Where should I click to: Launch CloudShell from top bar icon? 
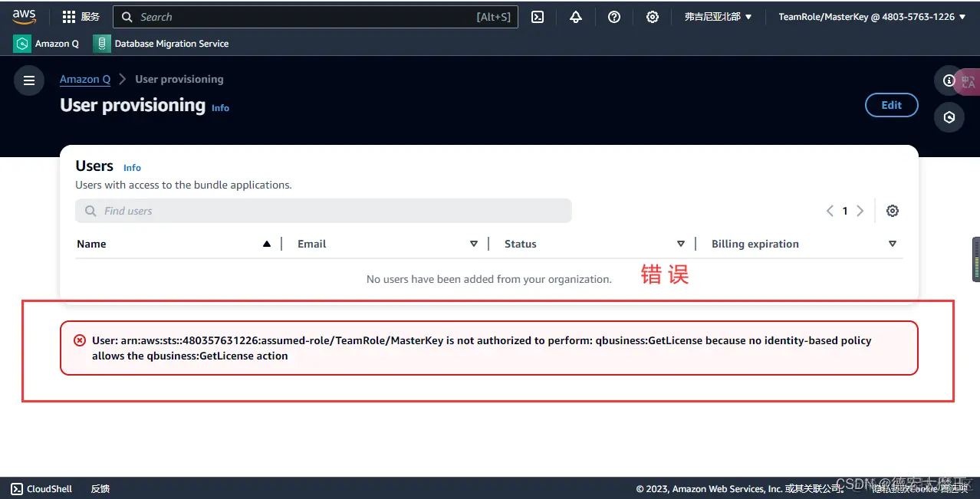click(x=538, y=17)
